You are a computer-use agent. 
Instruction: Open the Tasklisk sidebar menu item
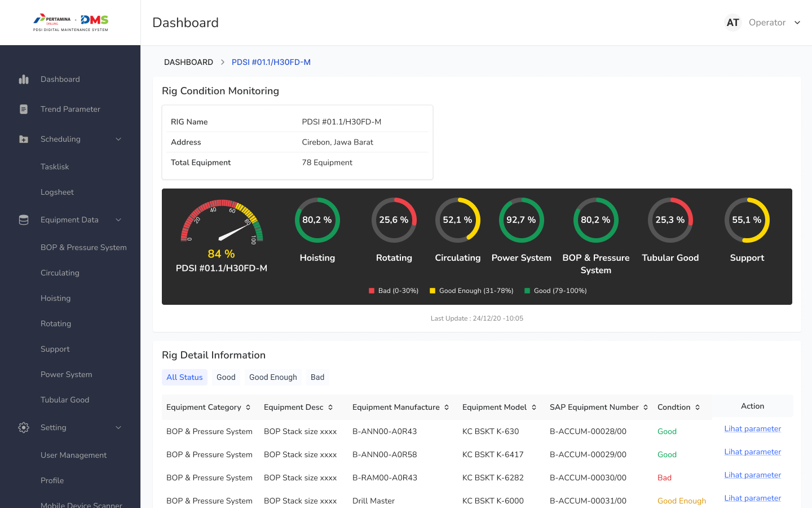click(55, 167)
